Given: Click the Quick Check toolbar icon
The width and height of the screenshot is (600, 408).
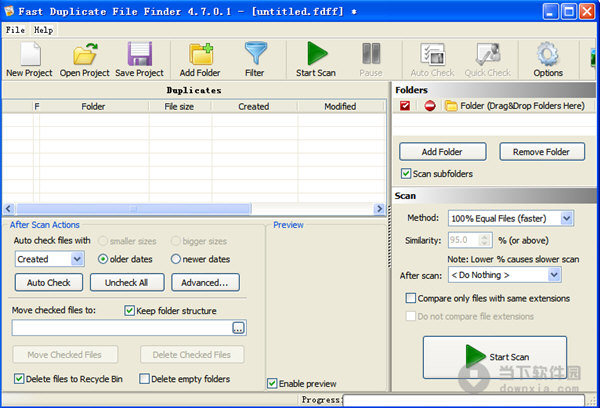Looking at the screenshot, I should [x=488, y=60].
